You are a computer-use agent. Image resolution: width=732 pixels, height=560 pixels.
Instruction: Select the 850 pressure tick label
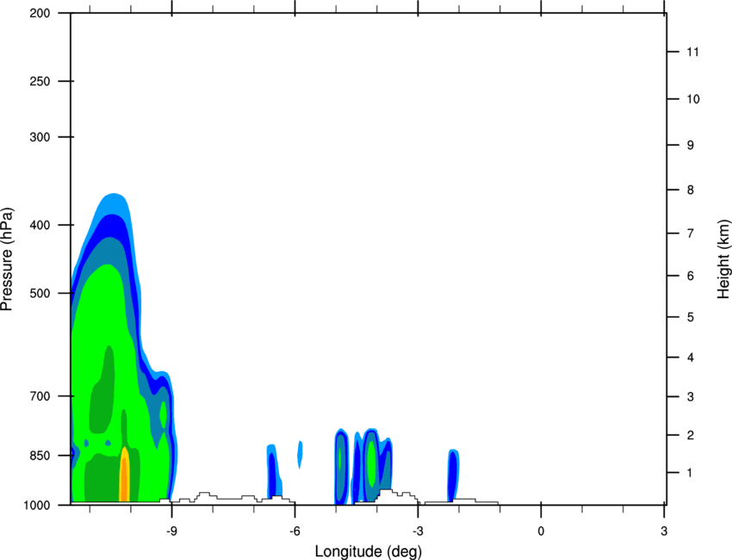coord(40,456)
